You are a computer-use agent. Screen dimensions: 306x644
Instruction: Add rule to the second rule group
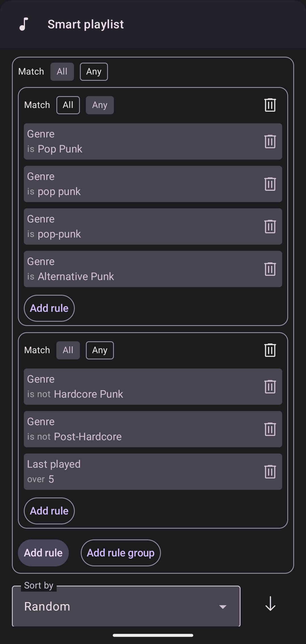pos(49,511)
